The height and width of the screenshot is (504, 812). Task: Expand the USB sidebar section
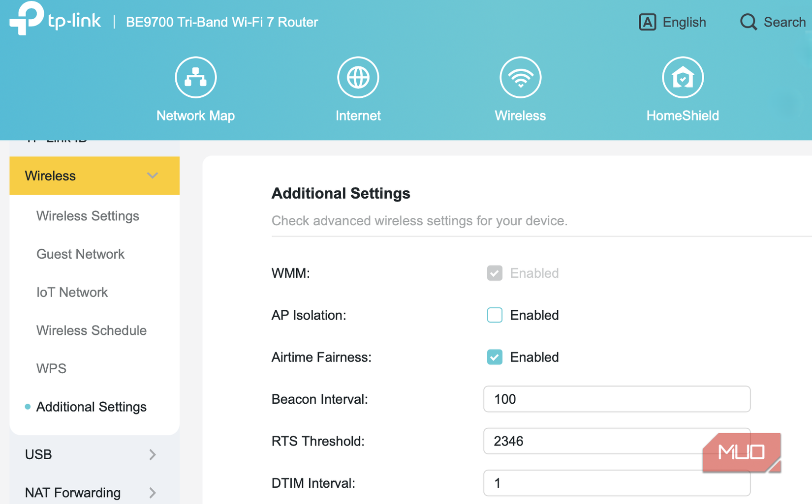coord(94,454)
